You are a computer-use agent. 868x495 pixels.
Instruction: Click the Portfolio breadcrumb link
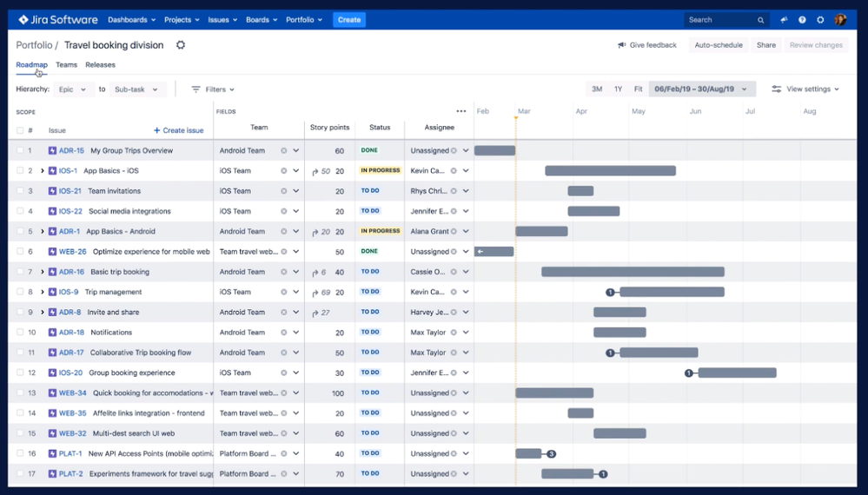(x=35, y=45)
